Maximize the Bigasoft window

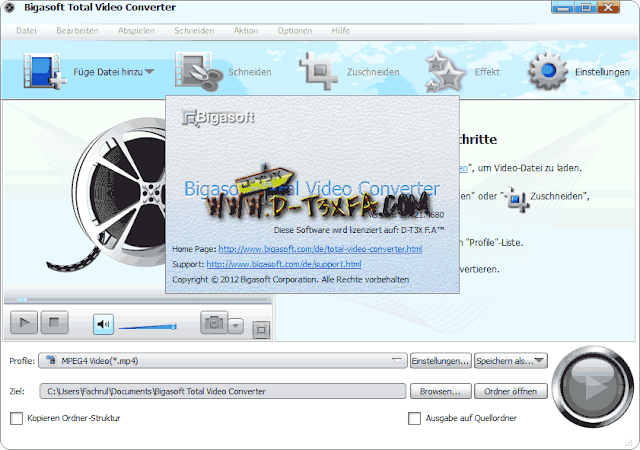585,7
